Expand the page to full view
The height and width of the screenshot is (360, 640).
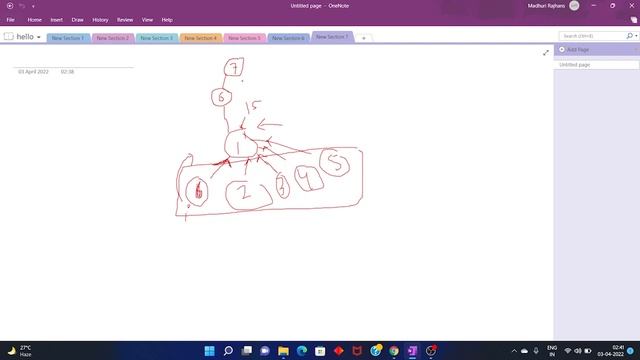click(546, 53)
